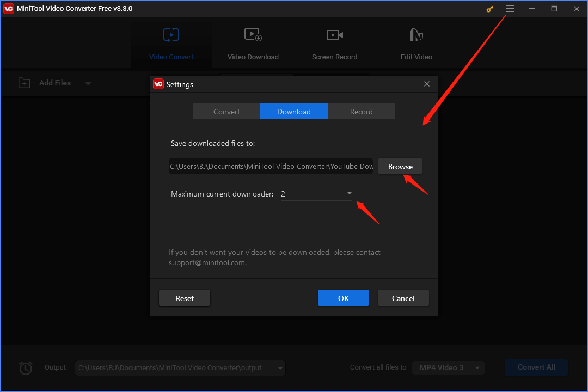Open the hamburger menu in title bar
Viewport: 588px width, 392px height.
510,9
